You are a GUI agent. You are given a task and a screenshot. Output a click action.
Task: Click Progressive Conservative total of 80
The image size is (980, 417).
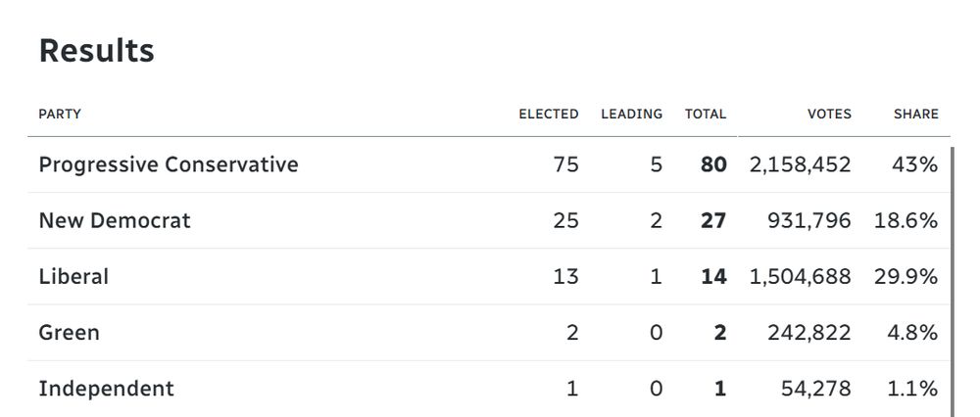point(713,164)
